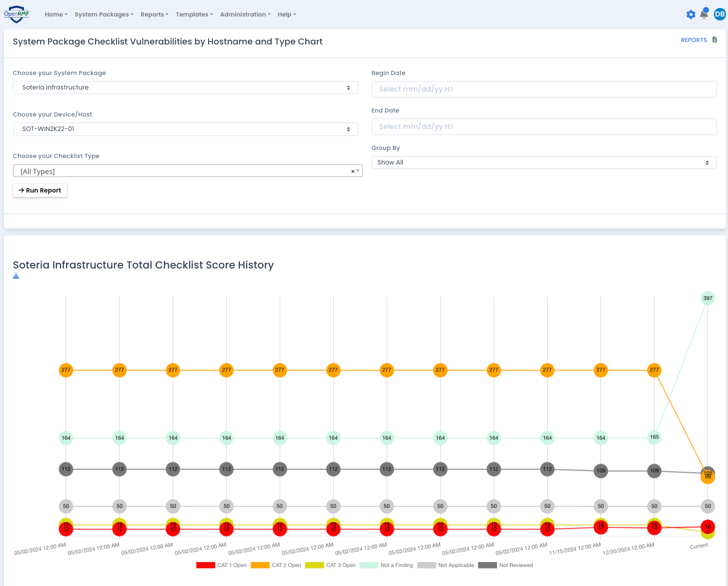Click the '12/20/2024 12:00 AM' axis label

point(628,549)
